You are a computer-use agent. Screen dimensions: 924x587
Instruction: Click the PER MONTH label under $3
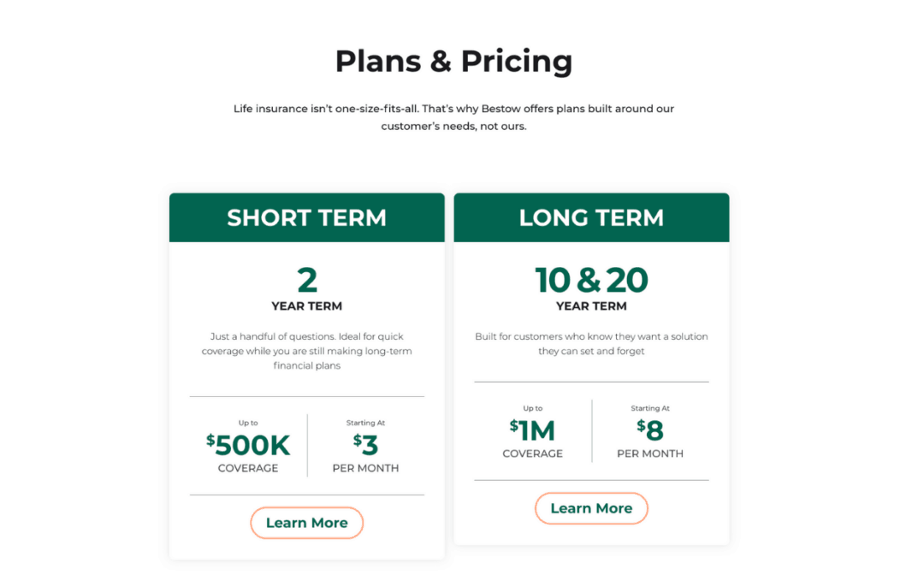[366, 467]
